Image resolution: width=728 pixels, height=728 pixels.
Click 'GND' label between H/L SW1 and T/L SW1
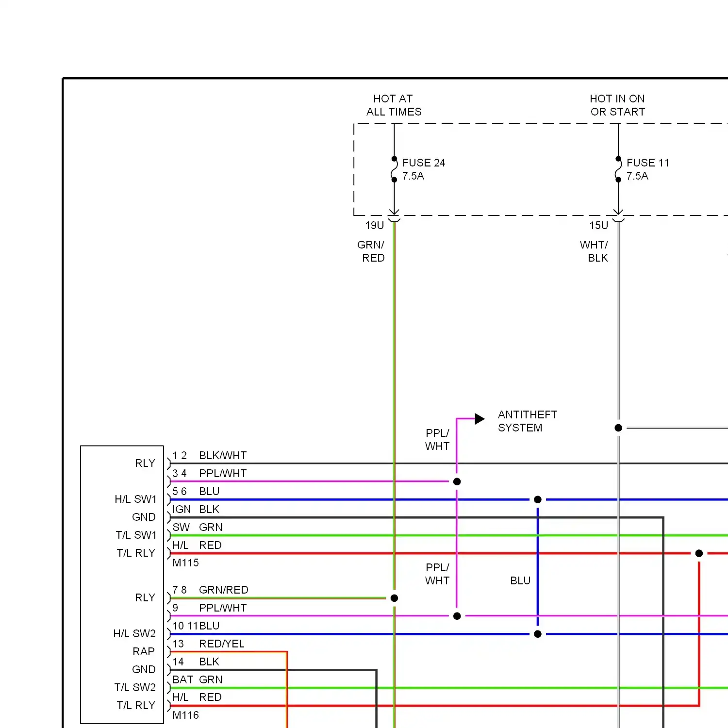[x=144, y=517]
